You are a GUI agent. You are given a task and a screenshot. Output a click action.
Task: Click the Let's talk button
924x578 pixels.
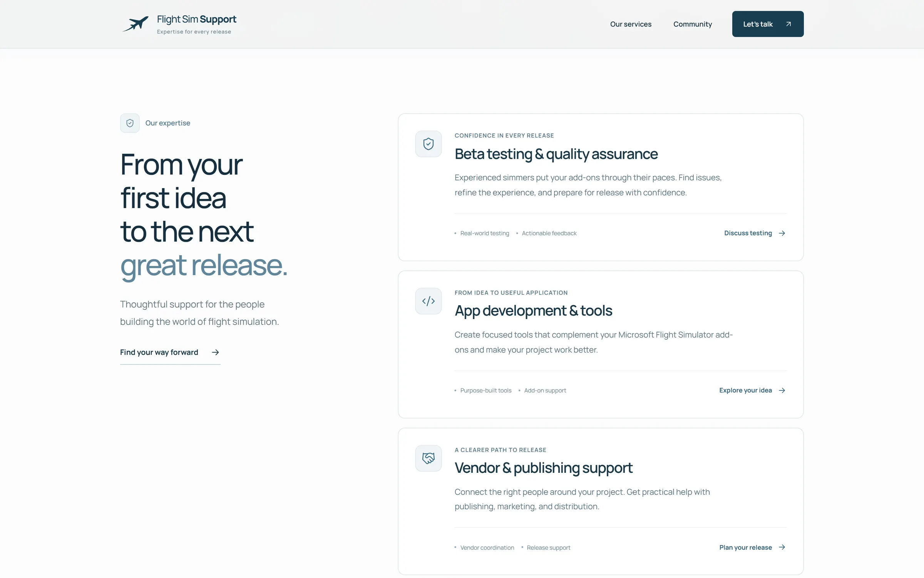[x=768, y=24]
